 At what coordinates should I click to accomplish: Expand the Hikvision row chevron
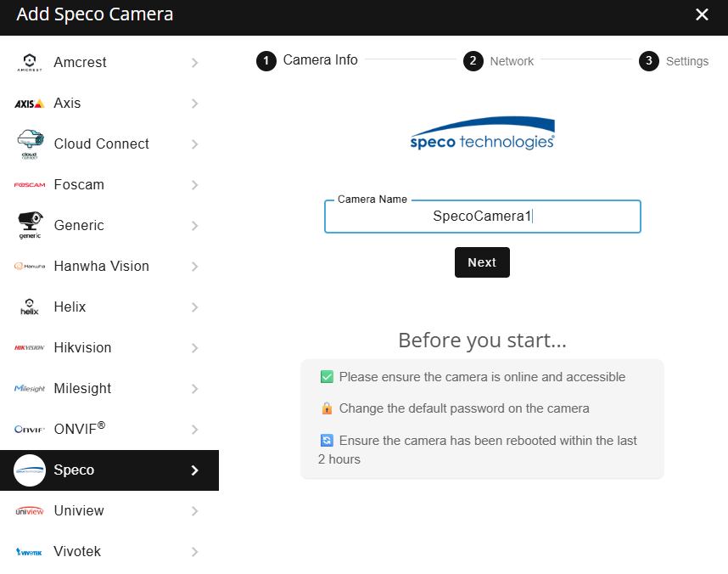[194, 347]
